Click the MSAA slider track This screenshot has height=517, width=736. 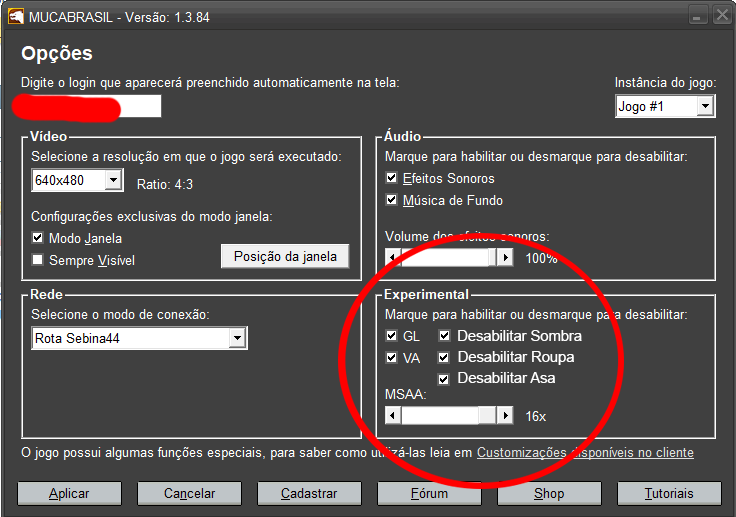point(440,415)
